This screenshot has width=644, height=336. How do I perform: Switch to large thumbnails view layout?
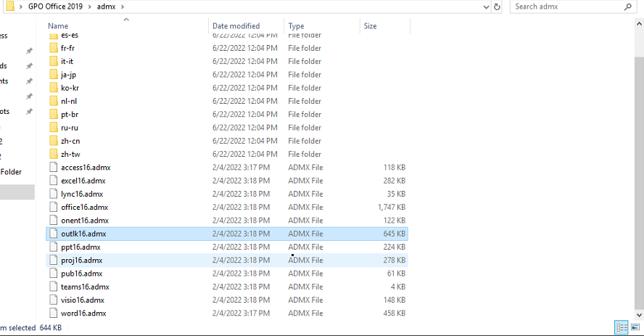(x=635, y=327)
